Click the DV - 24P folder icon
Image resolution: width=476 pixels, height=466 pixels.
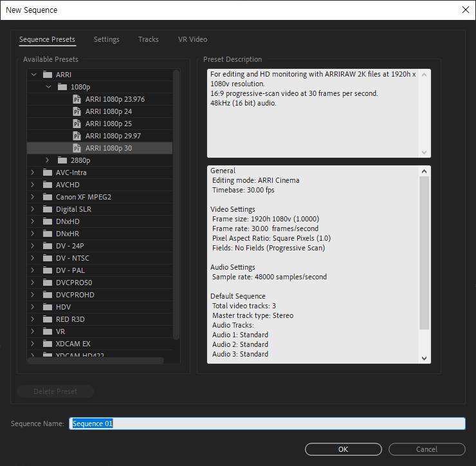pos(48,246)
